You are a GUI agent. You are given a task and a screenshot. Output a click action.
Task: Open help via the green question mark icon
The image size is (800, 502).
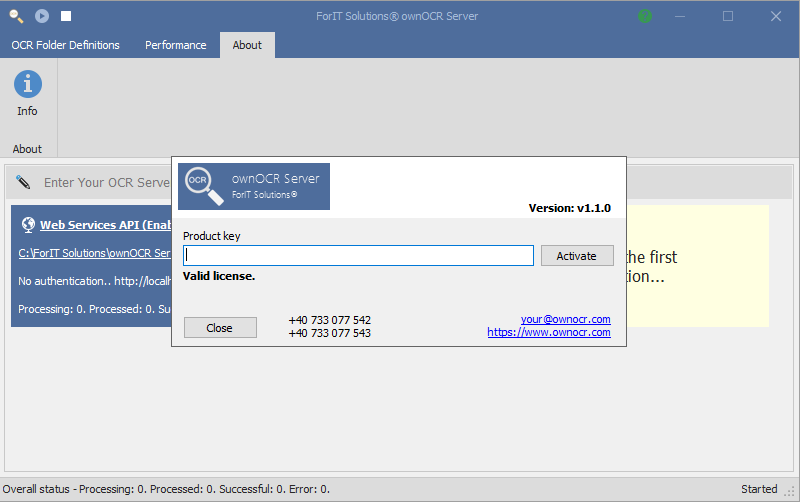coord(645,16)
